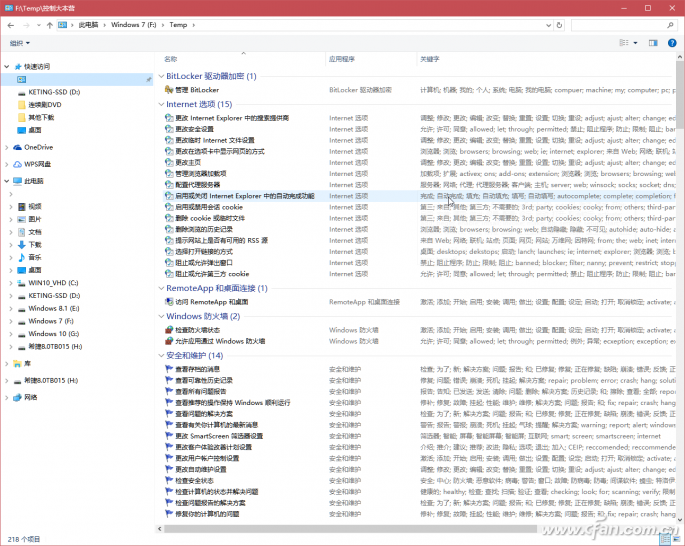Select 更改用户帐户控制设置 row
The height and width of the screenshot is (546, 685).
[x=419, y=458]
